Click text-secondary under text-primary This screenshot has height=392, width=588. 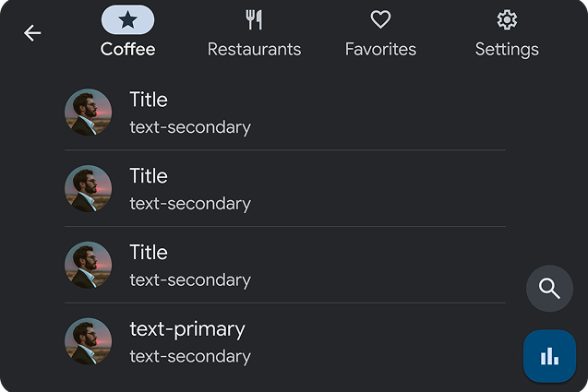(x=190, y=356)
